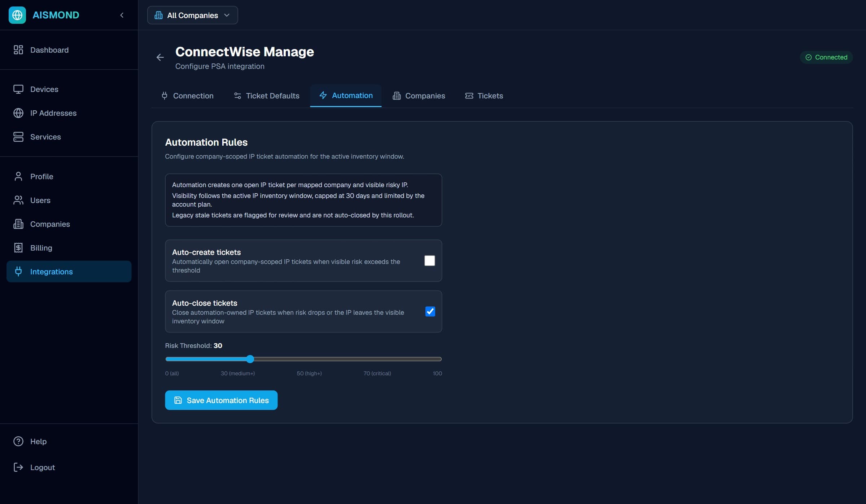
Task: Switch to the Companies tab
Action: click(x=419, y=96)
